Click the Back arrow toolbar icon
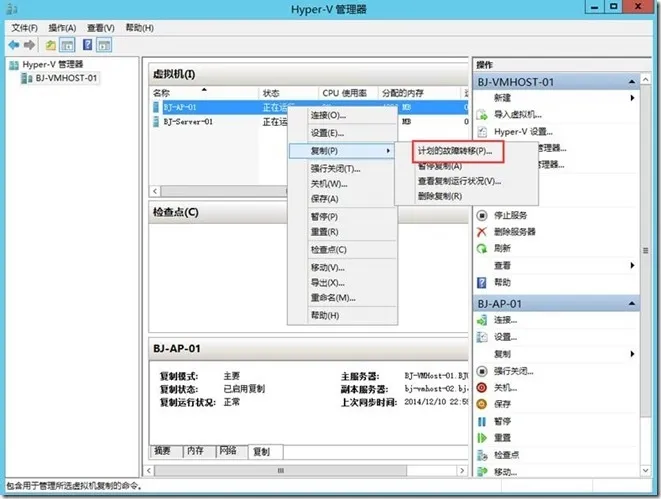 (13, 45)
